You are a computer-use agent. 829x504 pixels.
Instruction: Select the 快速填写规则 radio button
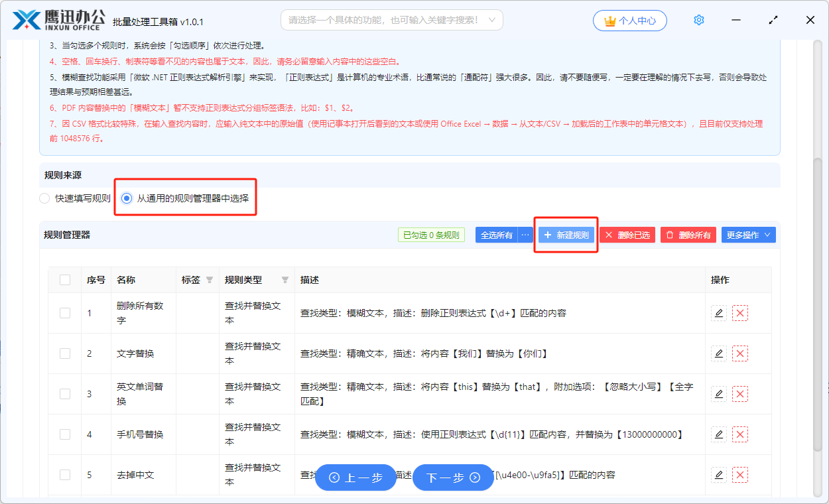click(44, 198)
